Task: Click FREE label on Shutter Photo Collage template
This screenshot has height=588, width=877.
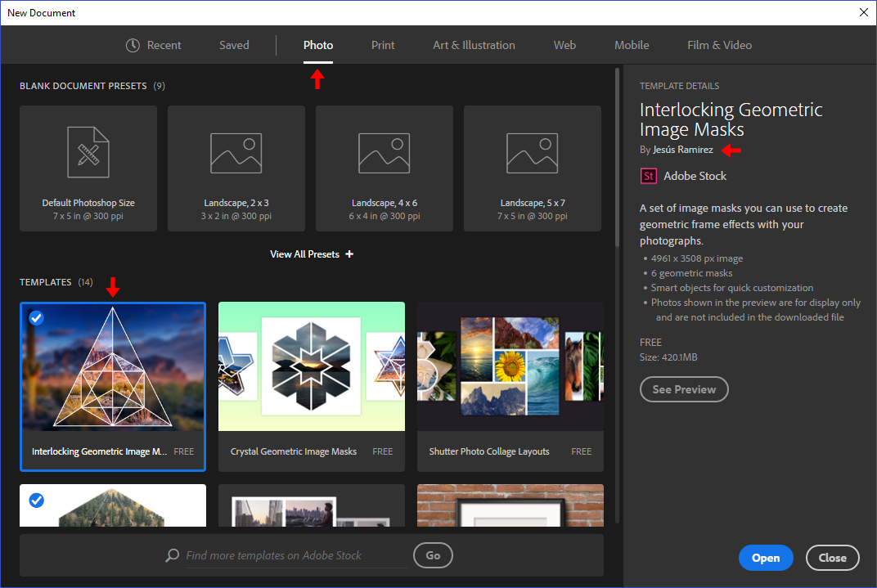Action: (581, 451)
